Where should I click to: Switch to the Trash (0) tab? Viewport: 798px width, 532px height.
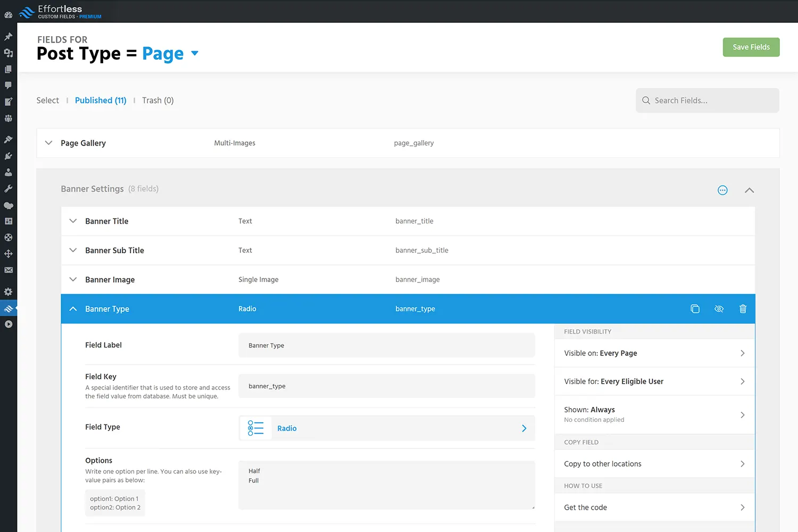click(157, 101)
